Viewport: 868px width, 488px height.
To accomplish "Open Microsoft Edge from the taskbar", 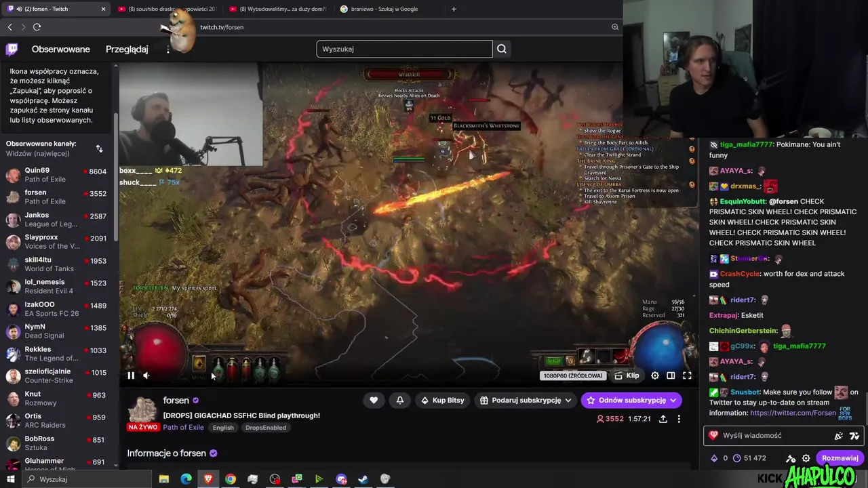I will [186, 479].
